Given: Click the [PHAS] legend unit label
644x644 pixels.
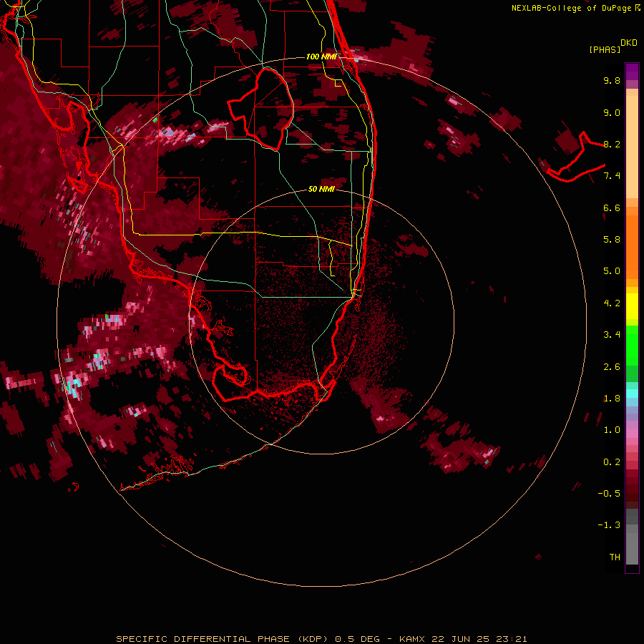Looking at the screenshot, I should [605, 49].
